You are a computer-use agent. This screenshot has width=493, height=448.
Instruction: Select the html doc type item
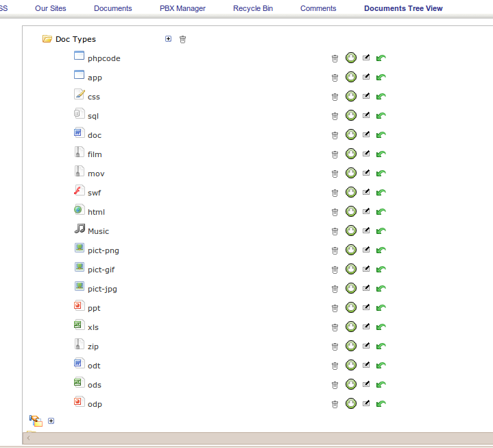(x=96, y=212)
